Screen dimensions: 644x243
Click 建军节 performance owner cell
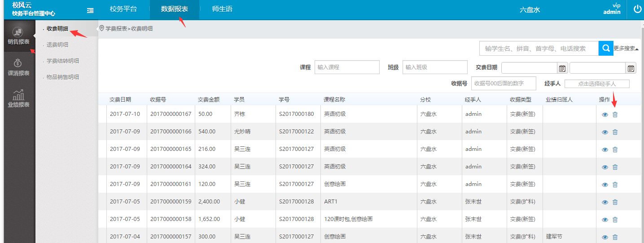(554, 237)
